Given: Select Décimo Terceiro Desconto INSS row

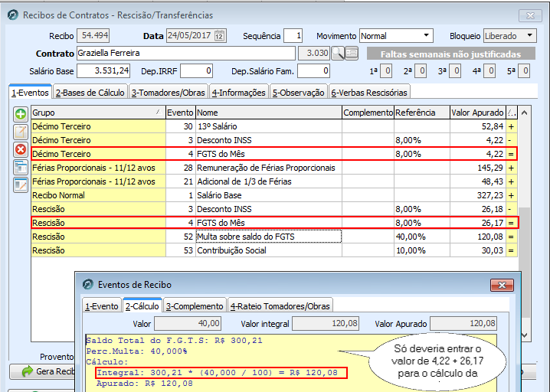Looking at the screenshot, I should [x=274, y=140].
